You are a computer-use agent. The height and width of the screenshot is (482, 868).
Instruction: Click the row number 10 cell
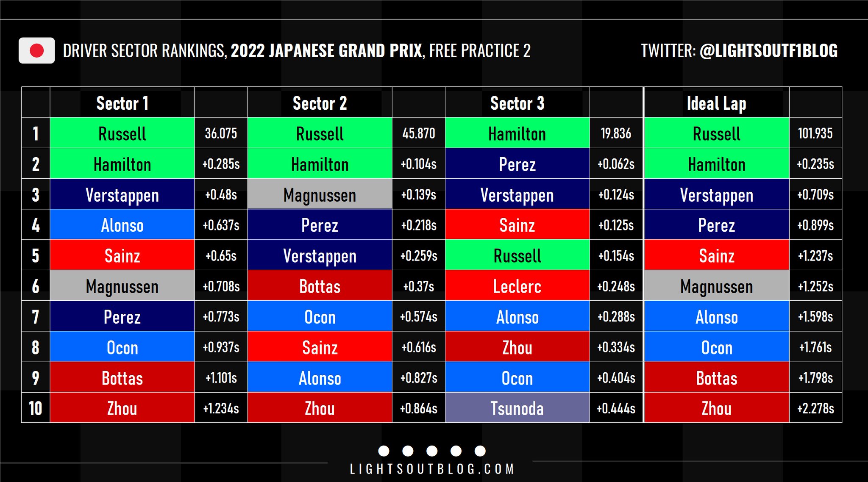click(36, 408)
